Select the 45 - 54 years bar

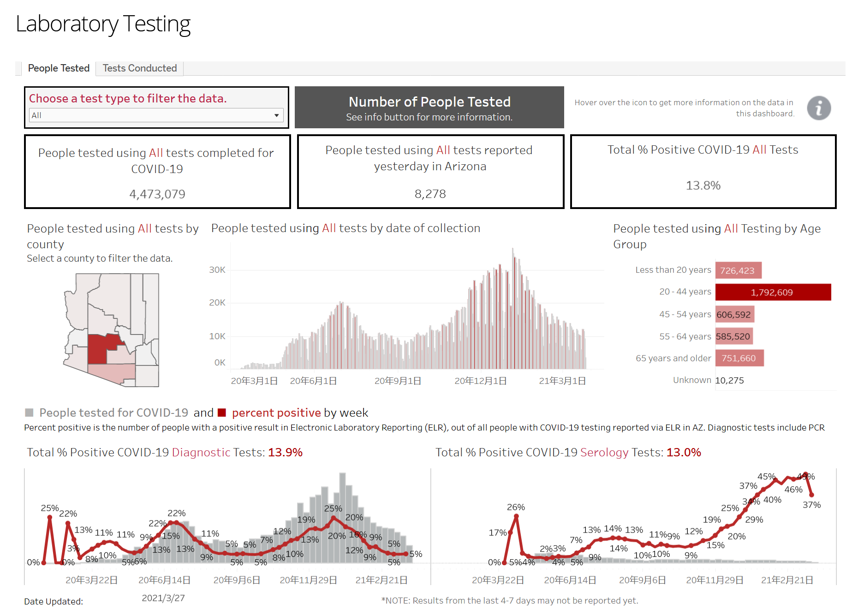tap(734, 314)
